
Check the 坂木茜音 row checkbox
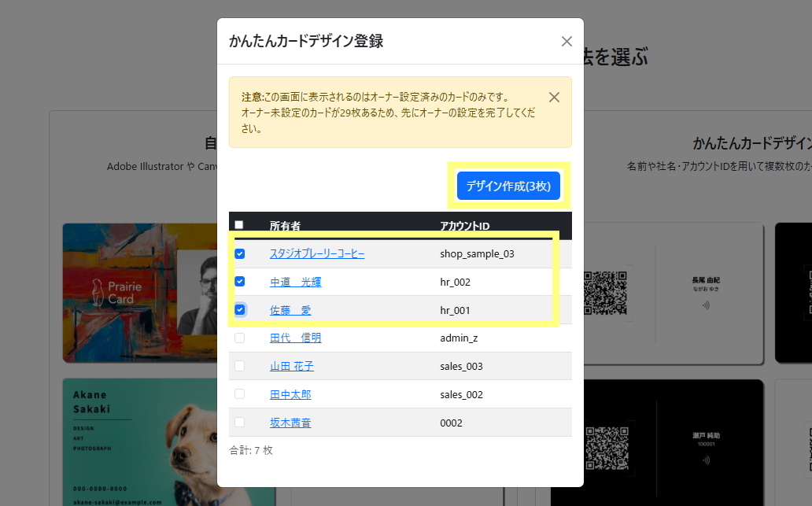point(239,423)
